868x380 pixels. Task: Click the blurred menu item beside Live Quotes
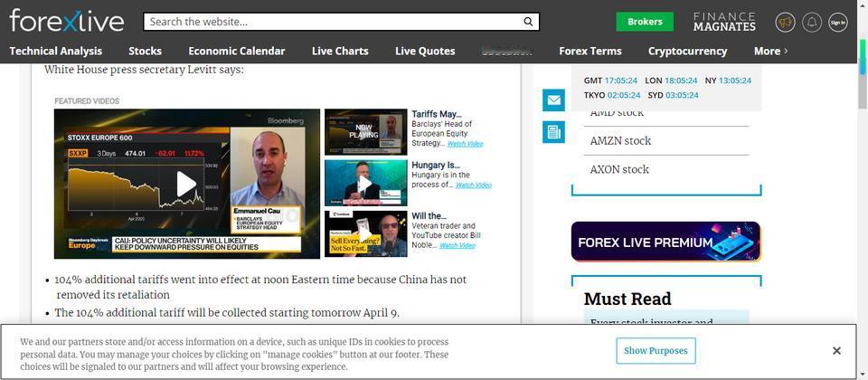(x=507, y=51)
